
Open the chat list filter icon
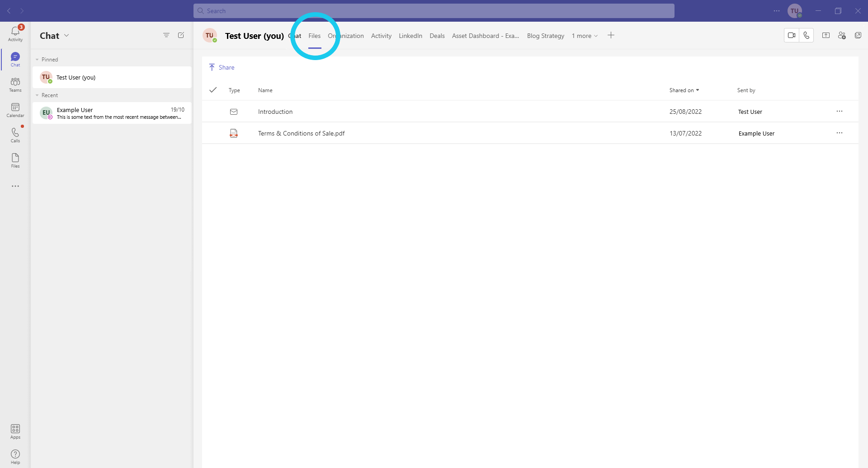[166, 35]
